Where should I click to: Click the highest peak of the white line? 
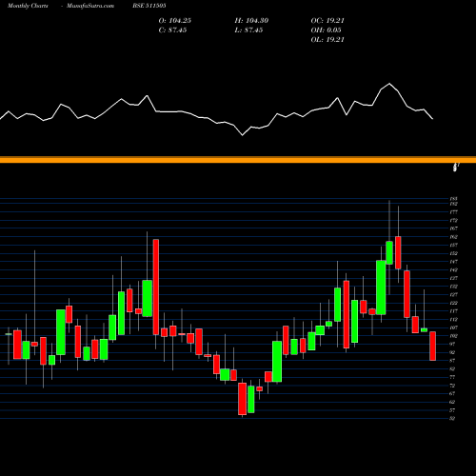point(389,84)
